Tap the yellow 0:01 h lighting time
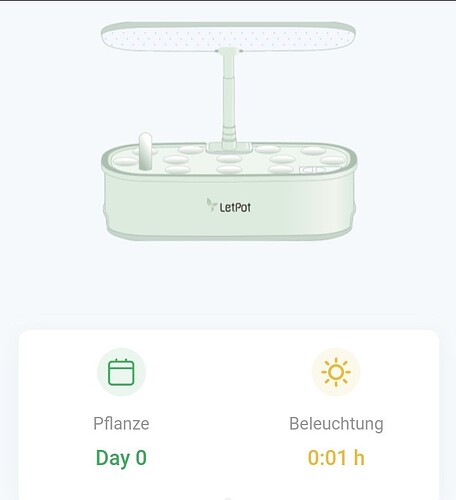The height and width of the screenshot is (500, 456). 336,457
